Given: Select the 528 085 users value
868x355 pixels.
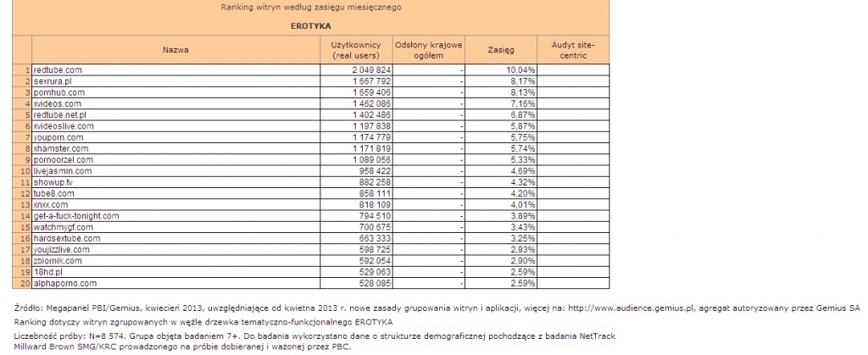Looking at the screenshot, I should pyautogui.click(x=376, y=283).
